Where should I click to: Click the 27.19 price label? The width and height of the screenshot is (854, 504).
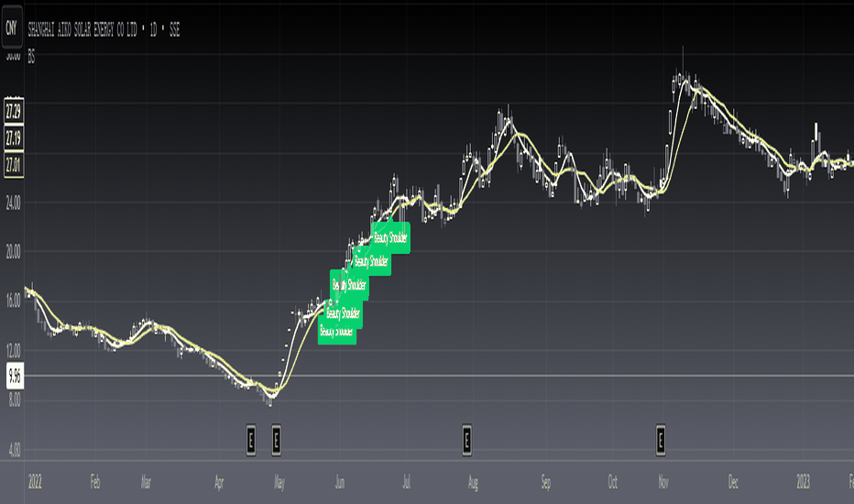14,138
